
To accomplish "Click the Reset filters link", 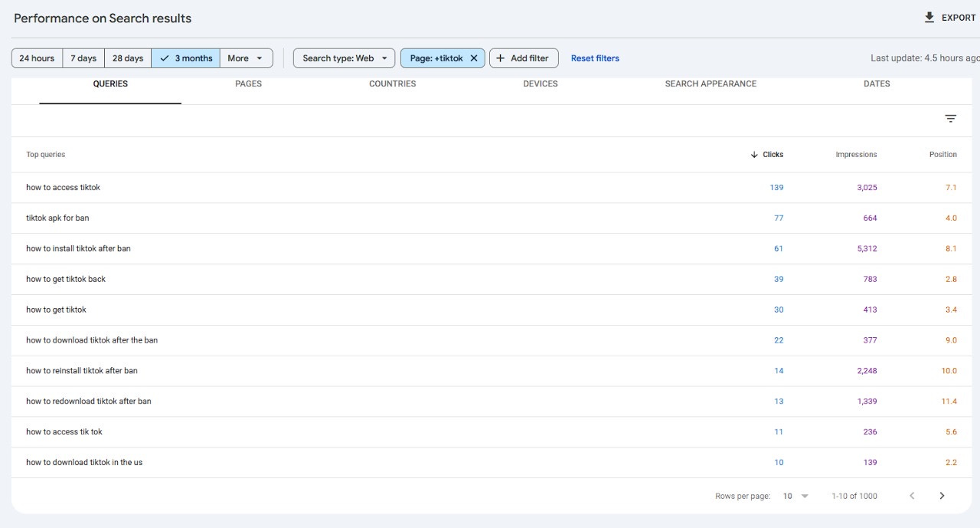I will (595, 58).
